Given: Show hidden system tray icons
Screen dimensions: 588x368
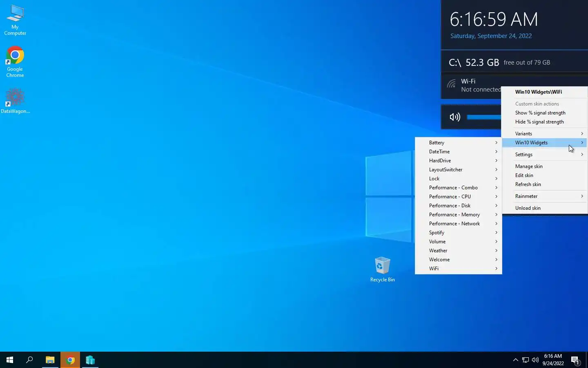Looking at the screenshot, I should coord(515,360).
